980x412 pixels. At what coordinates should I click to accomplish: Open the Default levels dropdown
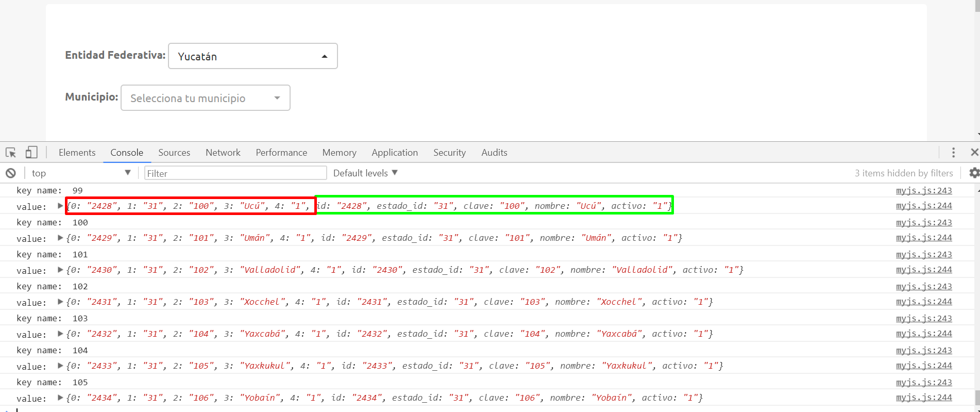[365, 173]
